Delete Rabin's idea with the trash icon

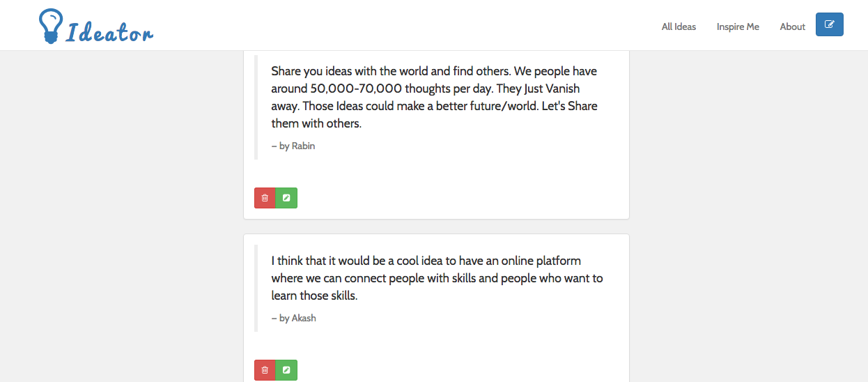(265, 198)
